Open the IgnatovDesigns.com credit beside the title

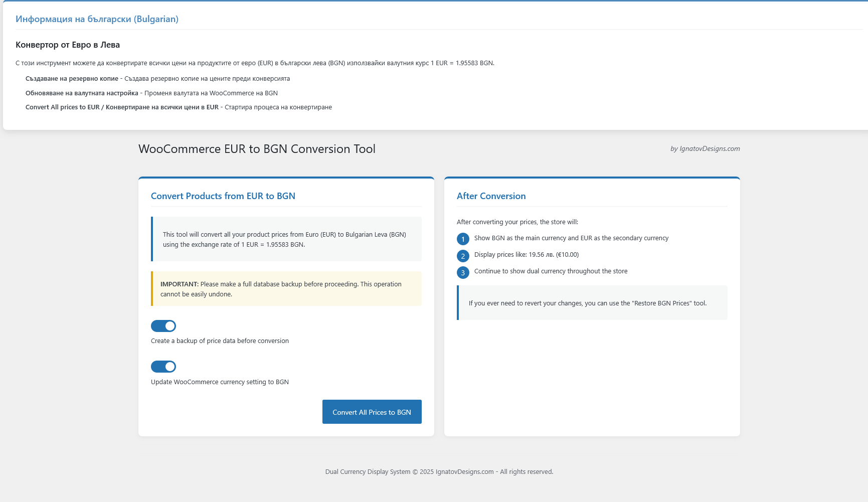pyautogui.click(x=705, y=149)
